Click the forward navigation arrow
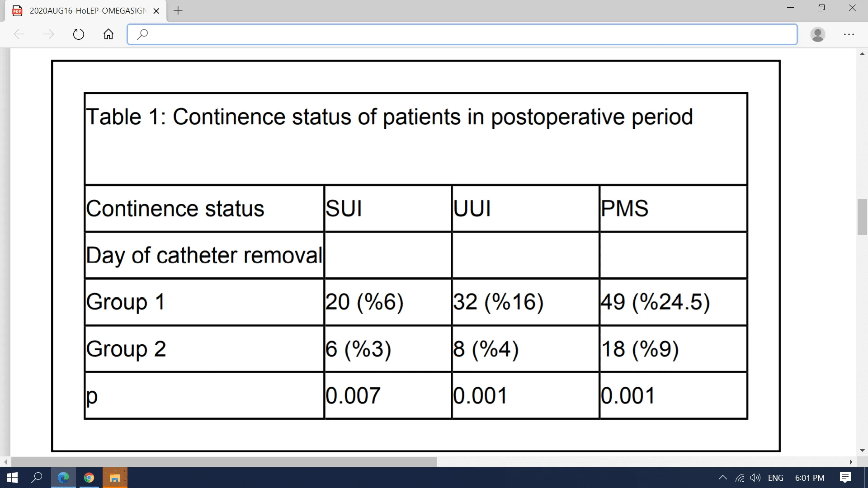 [x=48, y=34]
